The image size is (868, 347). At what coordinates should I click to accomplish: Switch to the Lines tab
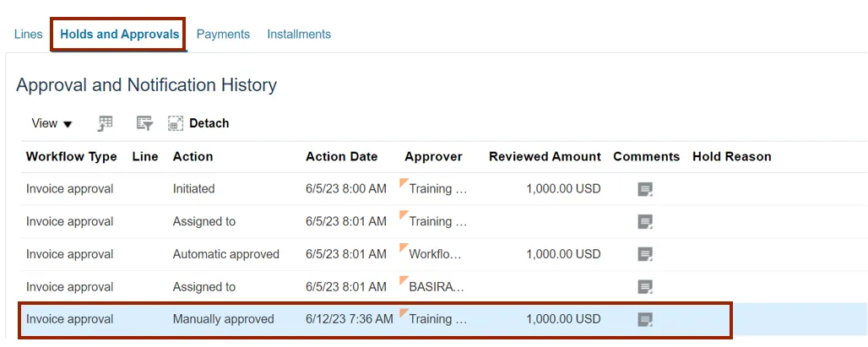point(29,35)
